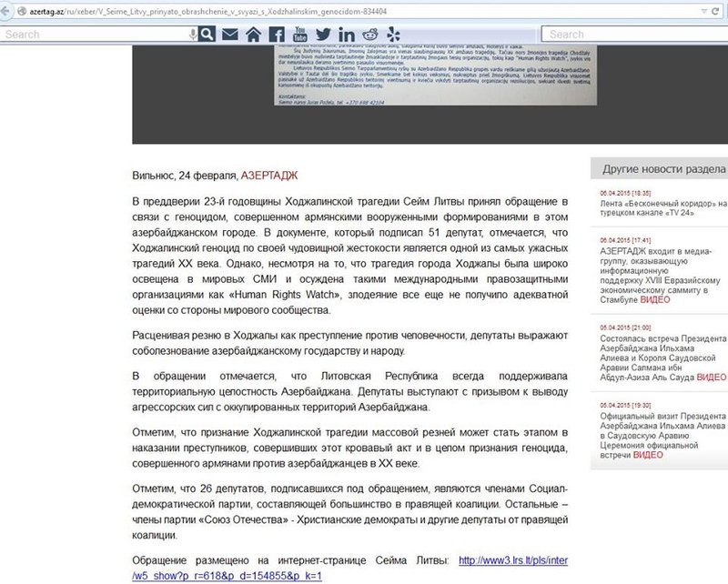The width and height of the screenshot is (728, 584).
Task: Open the YouTube icon in toolbar
Action: [299, 35]
